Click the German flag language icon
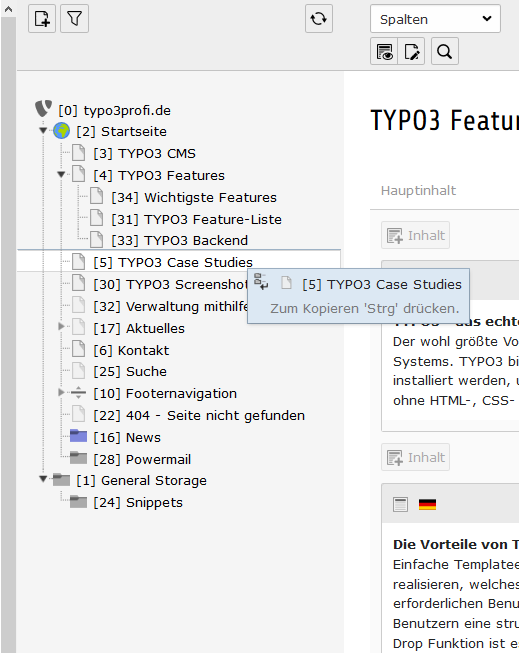519x653 pixels. [427, 504]
